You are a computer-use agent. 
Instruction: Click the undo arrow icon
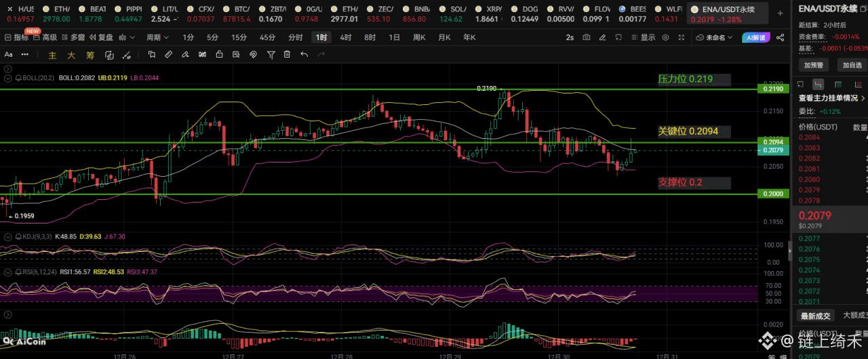coord(304,55)
